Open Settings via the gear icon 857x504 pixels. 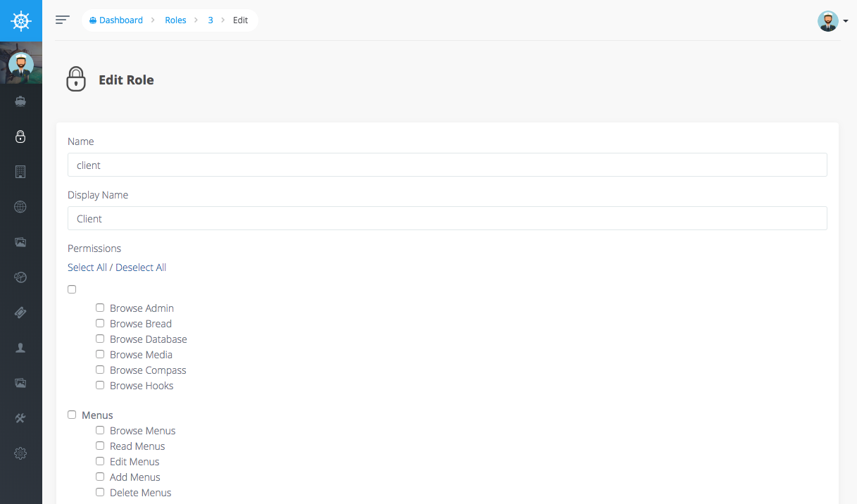point(21,453)
